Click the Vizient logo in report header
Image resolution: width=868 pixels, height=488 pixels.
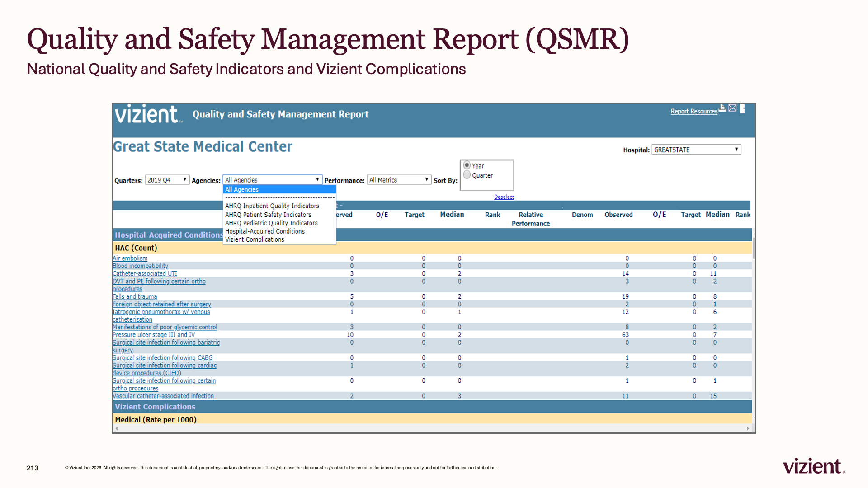click(148, 114)
